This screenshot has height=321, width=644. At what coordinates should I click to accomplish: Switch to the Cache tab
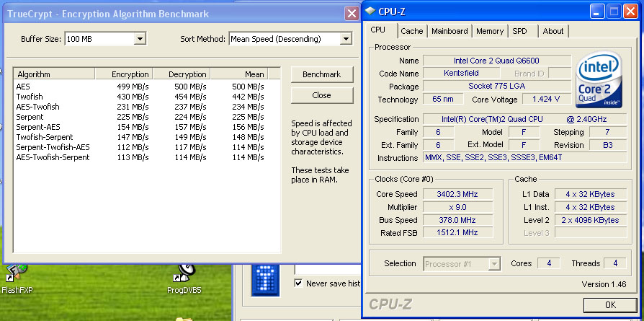(412, 31)
